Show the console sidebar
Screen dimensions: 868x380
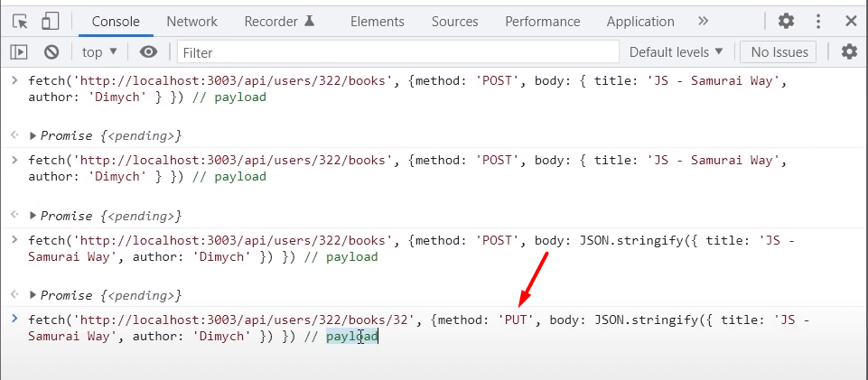pyautogui.click(x=19, y=52)
